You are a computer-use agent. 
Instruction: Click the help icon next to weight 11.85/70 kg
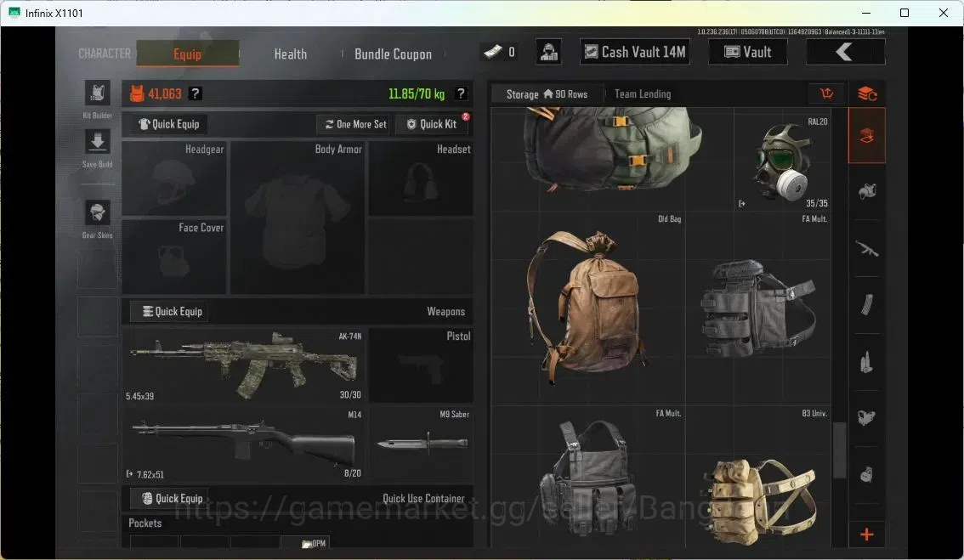[x=461, y=93]
